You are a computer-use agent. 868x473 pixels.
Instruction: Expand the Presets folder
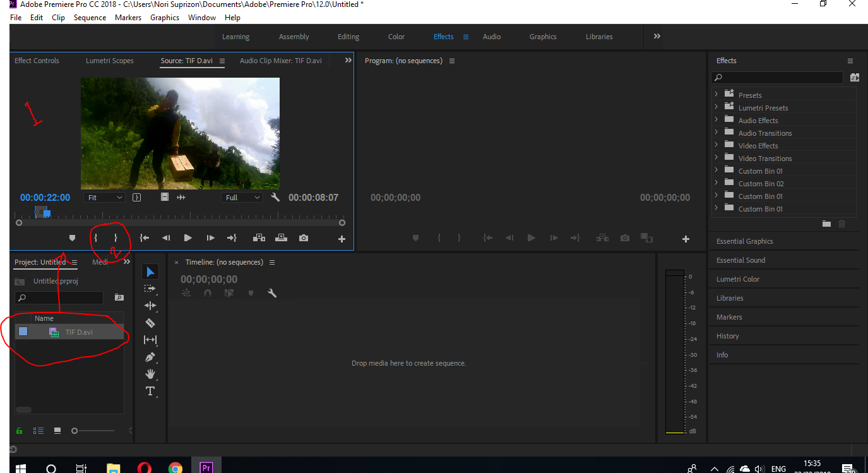point(716,95)
